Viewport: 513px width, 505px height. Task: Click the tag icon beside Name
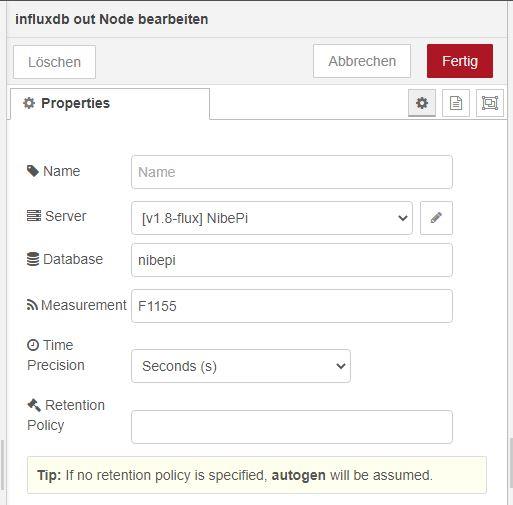(x=33, y=171)
